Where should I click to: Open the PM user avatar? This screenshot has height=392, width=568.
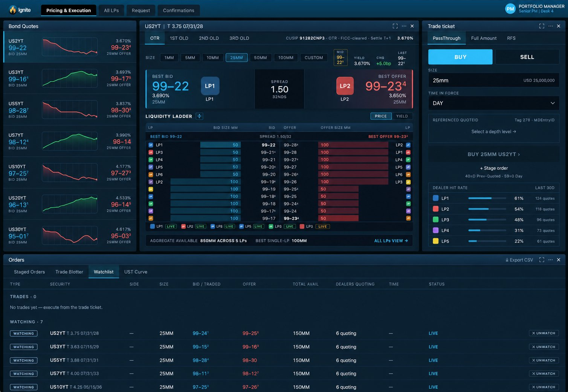point(510,9)
